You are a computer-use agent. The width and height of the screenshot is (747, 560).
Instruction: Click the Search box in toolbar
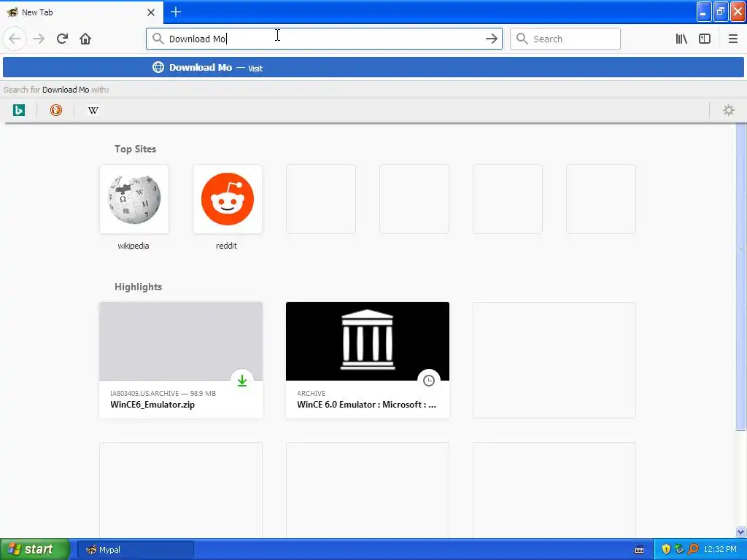pyautogui.click(x=565, y=39)
